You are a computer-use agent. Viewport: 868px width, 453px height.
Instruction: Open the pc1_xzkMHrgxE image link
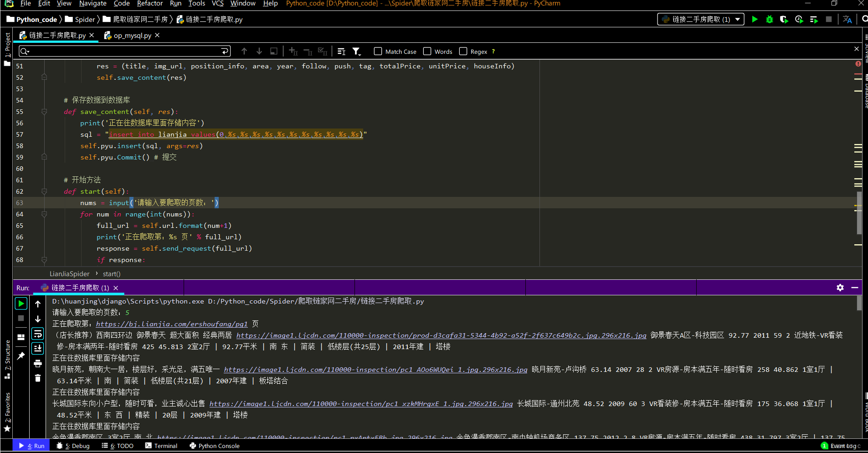pos(361,404)
